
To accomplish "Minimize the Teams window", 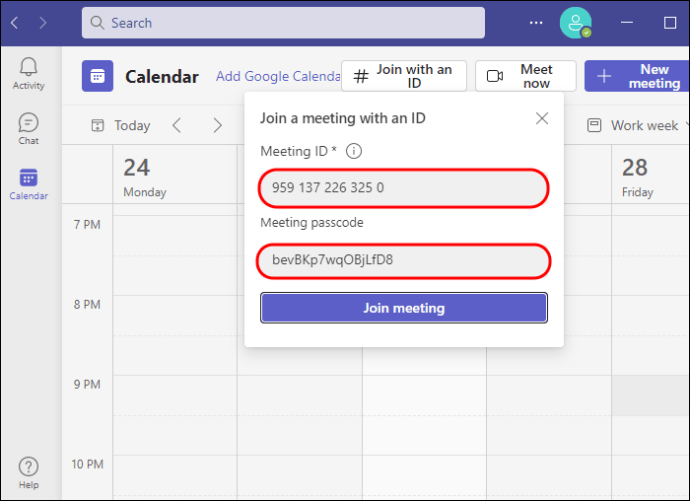I will pos(627,22).
